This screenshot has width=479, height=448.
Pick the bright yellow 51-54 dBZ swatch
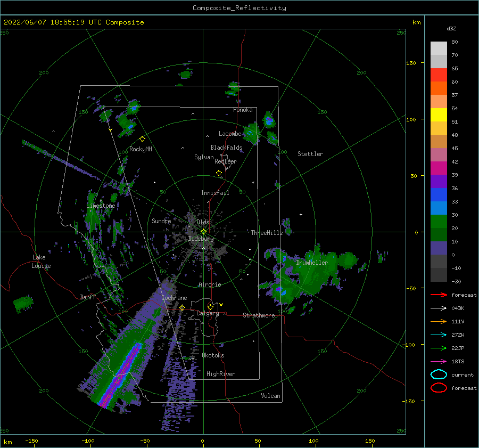point(439,115)
